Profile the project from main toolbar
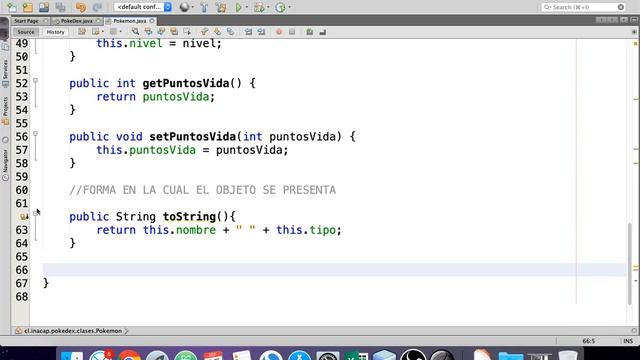Screen dimensions: 640x360 pos(280,7)
